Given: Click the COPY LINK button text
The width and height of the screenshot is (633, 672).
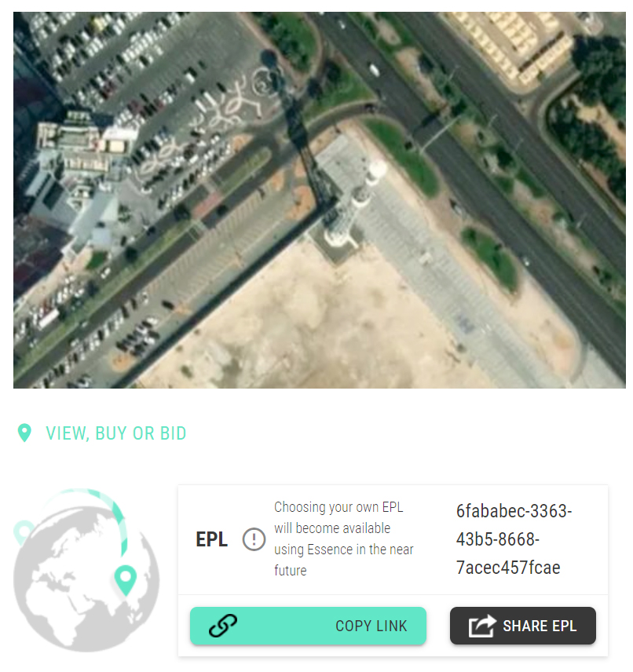Looking at the screenshot, I should coord(371,626).
